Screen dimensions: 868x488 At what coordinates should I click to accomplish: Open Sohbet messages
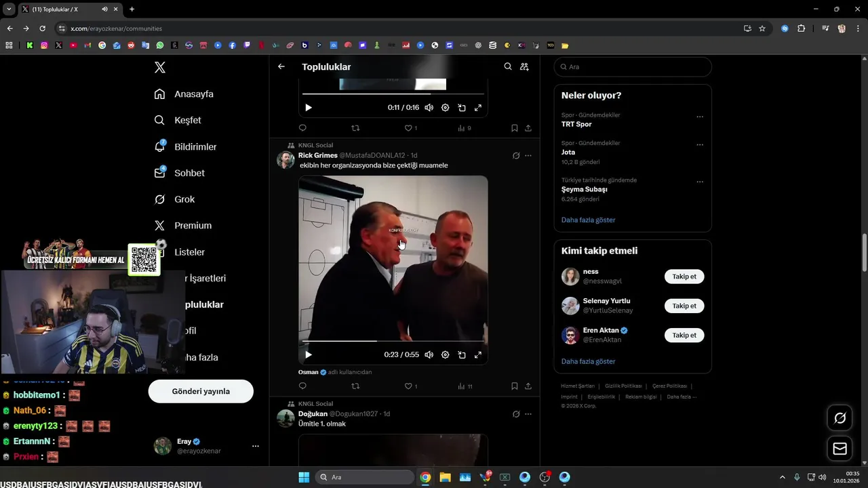click(x=179, y=173)
